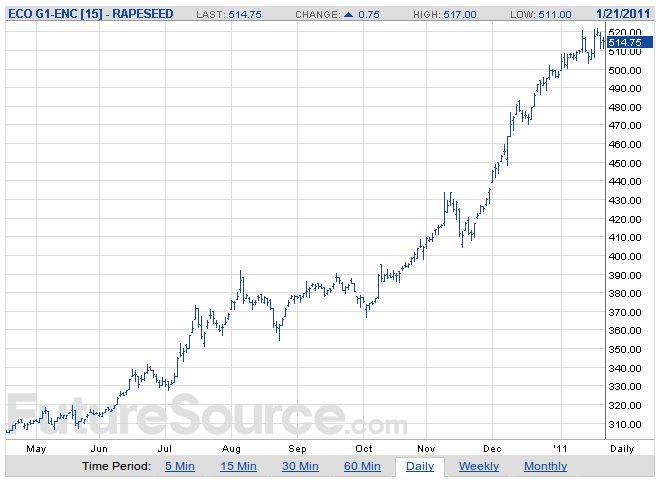Switch to the Weekly chart
Screen dimensions: 660x483
(x=479, y=466)
